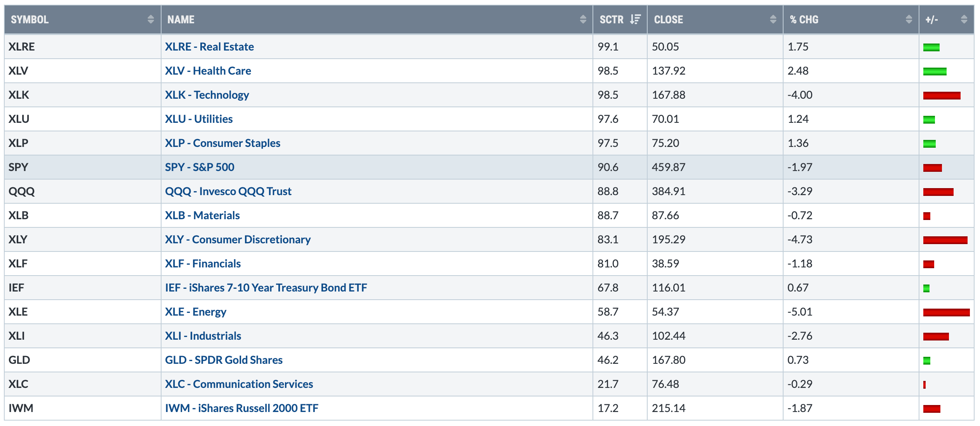
Task: Sort table by NAME column arrows
Action: 583,19
